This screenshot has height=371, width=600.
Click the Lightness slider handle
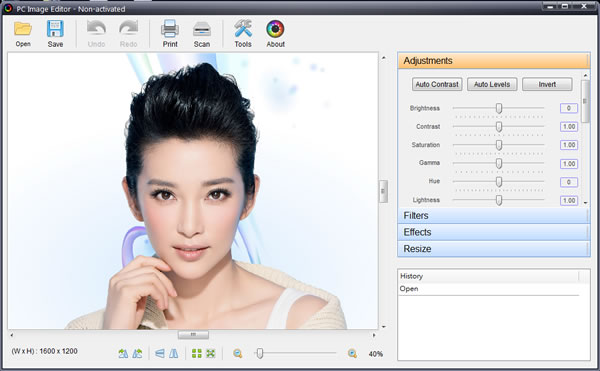pos(499,200)
